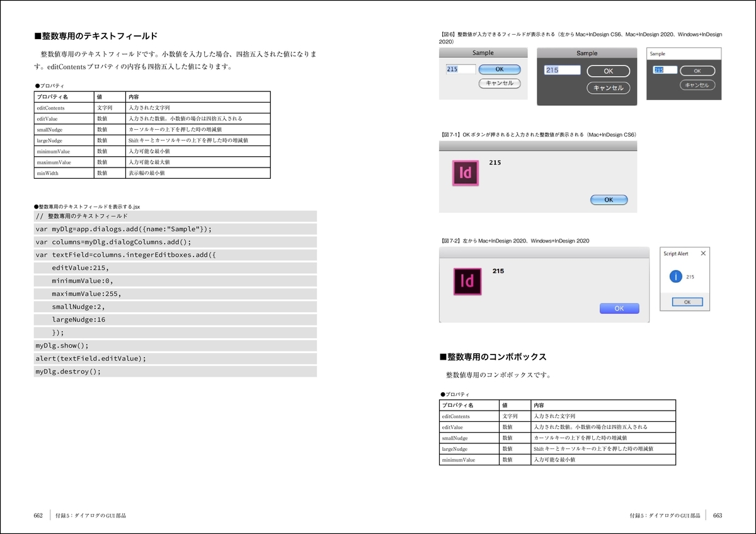Click OK in the light gray Sample dialog
Screen dimensions: 756x534
[x=500, y=69]
